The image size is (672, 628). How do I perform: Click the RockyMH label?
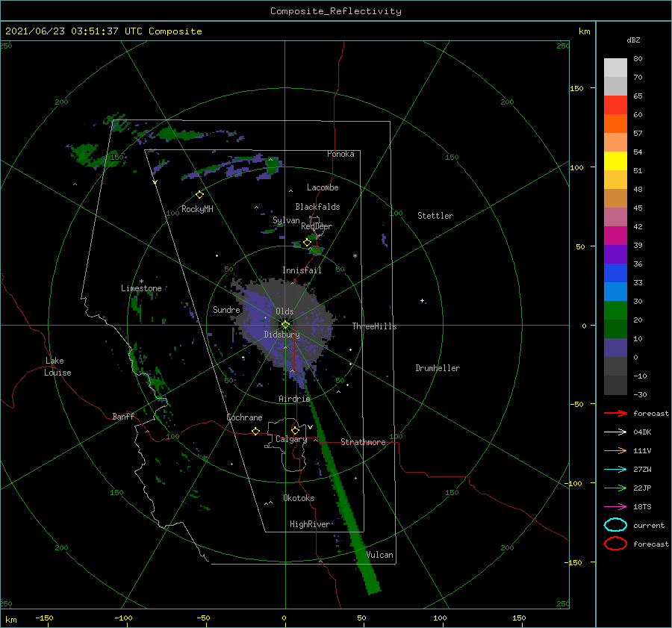(x=197, y=209)
